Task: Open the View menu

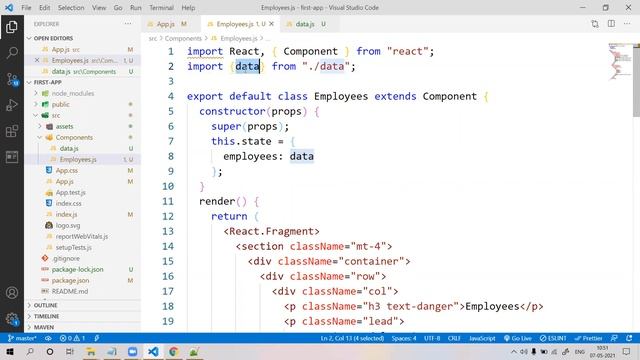Action: click(99, 8)
